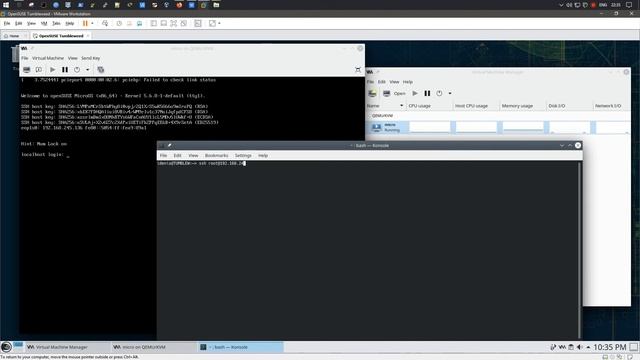The height and width of the screenshot is (360, 640).
Task: Click VMware send Ctrl+Alt+Del toolbar icon
Action: pyautogui.click(x=105, y=23)
